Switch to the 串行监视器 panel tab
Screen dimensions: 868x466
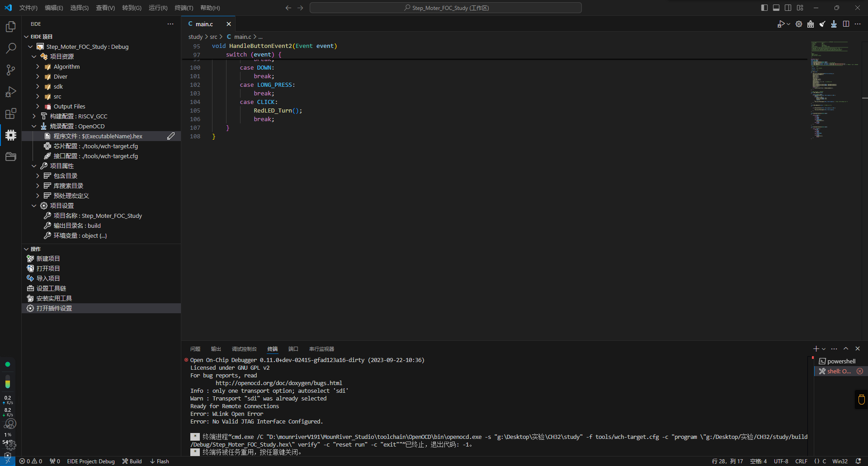point(321,349)
